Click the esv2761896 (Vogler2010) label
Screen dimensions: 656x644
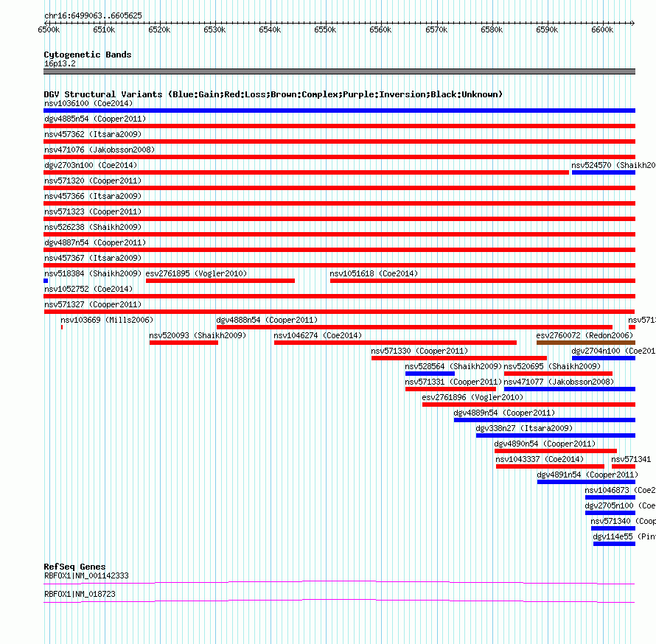point(472,397)
